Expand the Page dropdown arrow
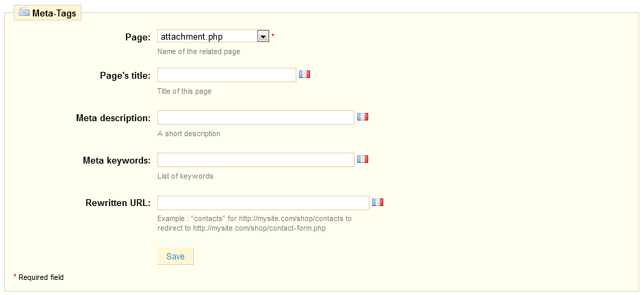The height and width of the screenshot is (295, 644). 263,36
